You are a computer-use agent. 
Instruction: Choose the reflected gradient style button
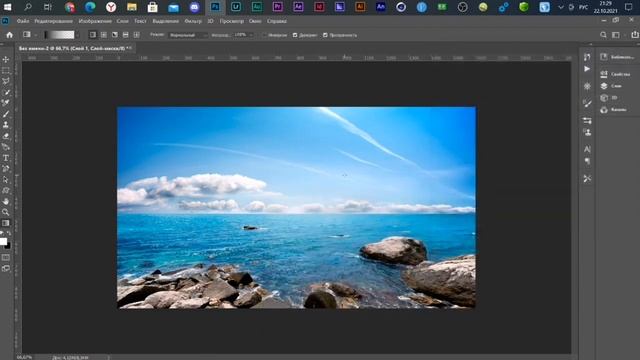[126, 35]
